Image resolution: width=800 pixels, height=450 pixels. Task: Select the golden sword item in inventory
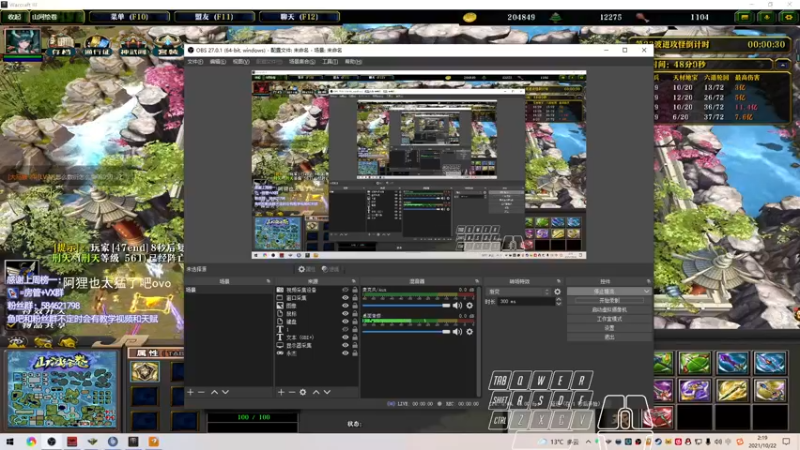[733, 391]
